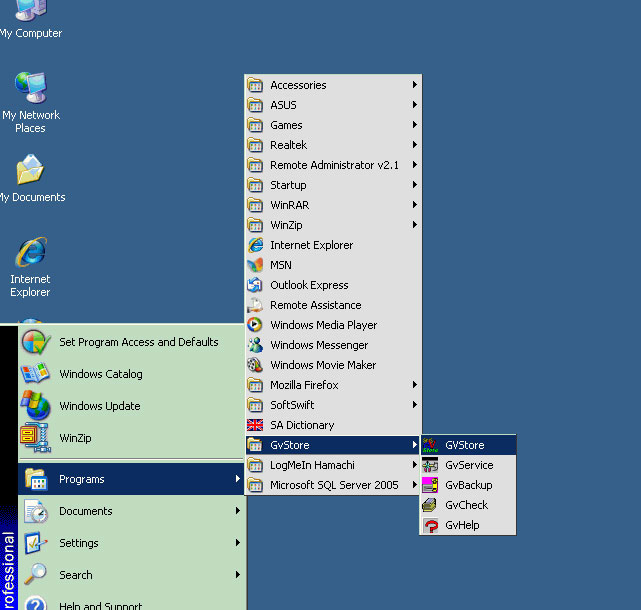Image resolution: width=641 pixels, height=610 pixels.
Task: Click the 'Outlook Express' label
Action: pyautogui.click(x=309, y=285)
